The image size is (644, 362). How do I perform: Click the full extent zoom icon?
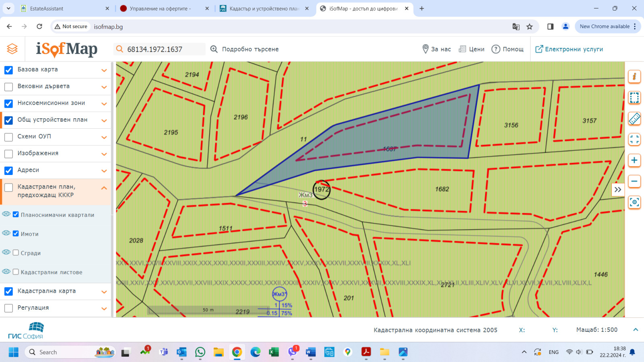point(634,140)
